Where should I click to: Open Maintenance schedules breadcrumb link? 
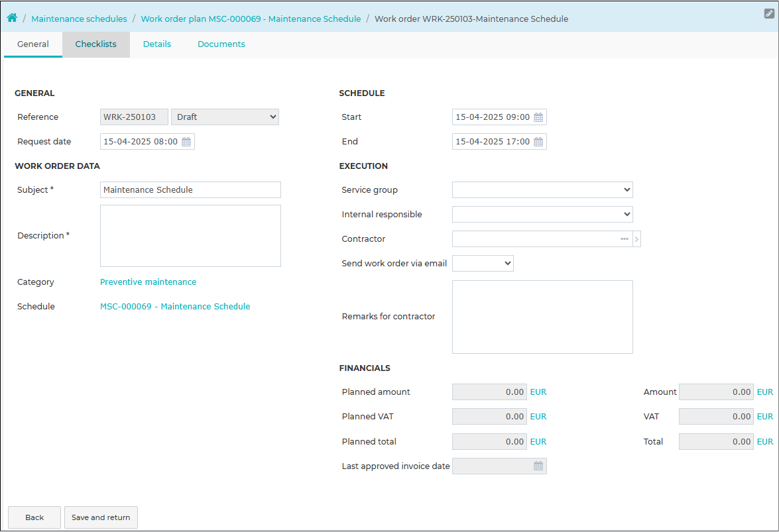tap(79, 19)
